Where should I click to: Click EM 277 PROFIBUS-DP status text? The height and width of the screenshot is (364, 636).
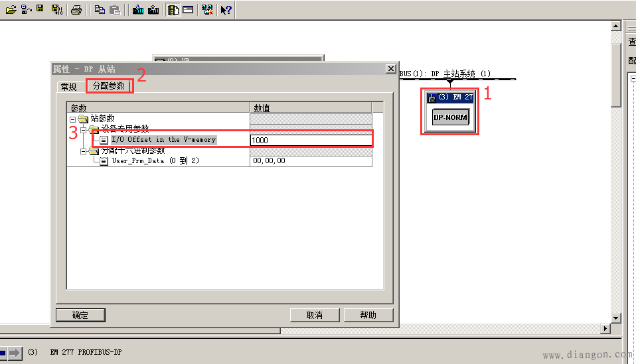click(x=86, y=352)
